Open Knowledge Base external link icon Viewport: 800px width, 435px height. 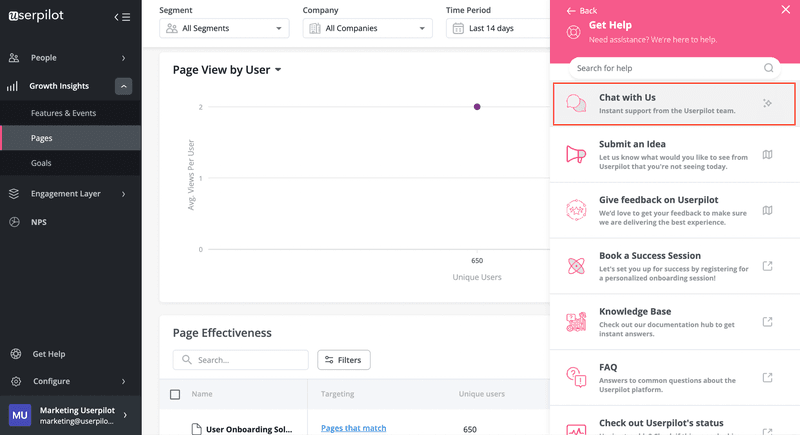767,322
